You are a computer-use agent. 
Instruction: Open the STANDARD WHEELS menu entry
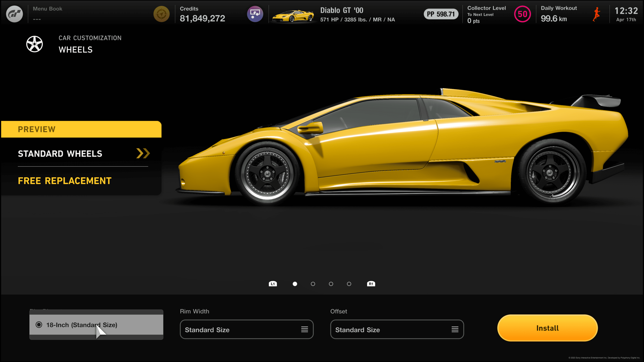[81, 154]
